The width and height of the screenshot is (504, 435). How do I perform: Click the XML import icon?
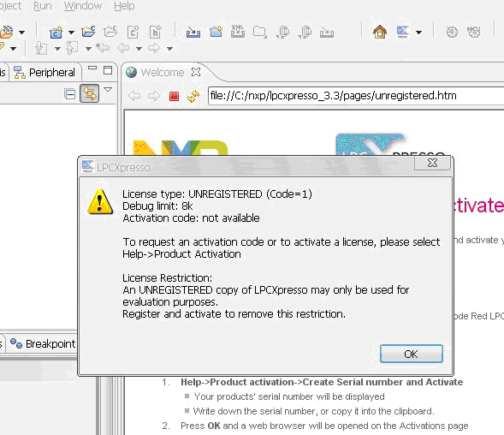tap(238, 31)
